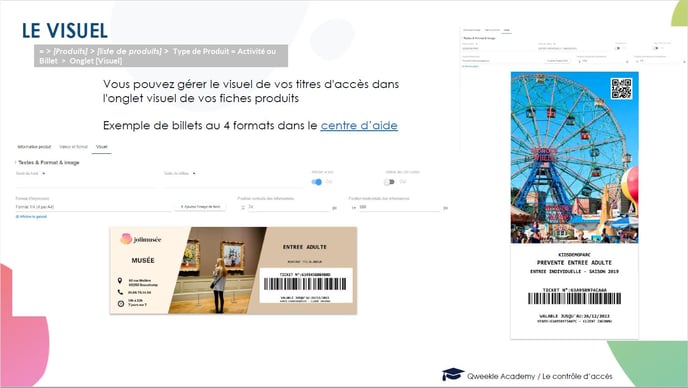Select the underlined Visuel tab below the text
This screenshot has height=388, width=688.
(101, 147)
